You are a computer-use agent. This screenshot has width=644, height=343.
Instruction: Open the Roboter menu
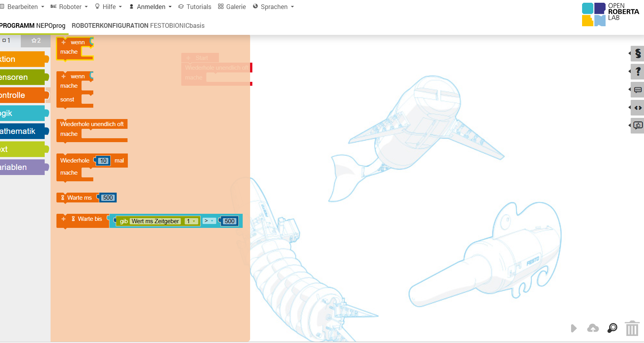pyautogui.click(x=69, y=7)
